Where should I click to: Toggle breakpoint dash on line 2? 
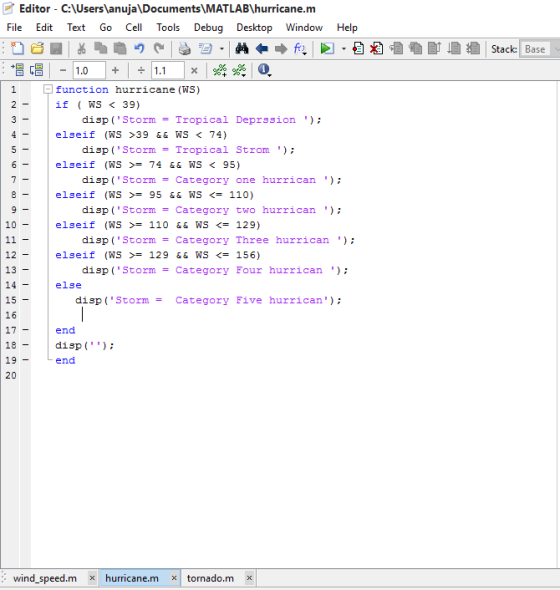point(25,104)
